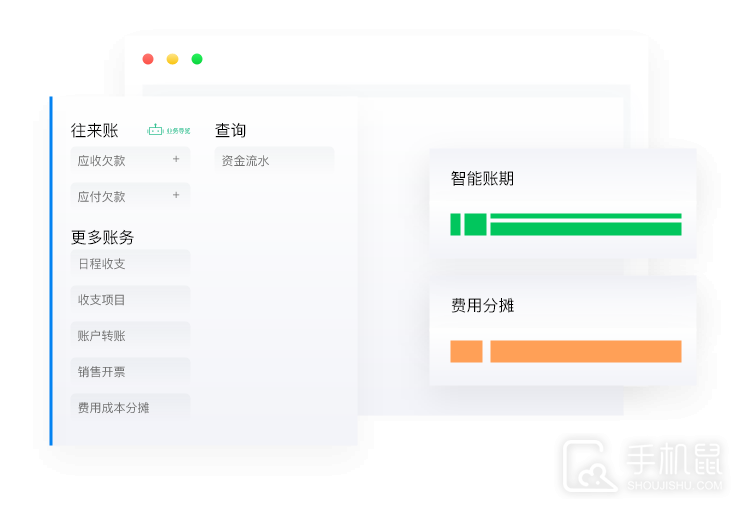Click the plus icon beside 应付欠款
Screen dimensions: 746x509
(176, 195)
